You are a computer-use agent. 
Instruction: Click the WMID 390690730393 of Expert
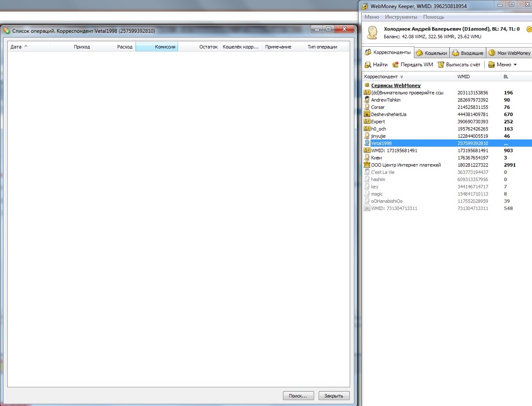[473, 122]
